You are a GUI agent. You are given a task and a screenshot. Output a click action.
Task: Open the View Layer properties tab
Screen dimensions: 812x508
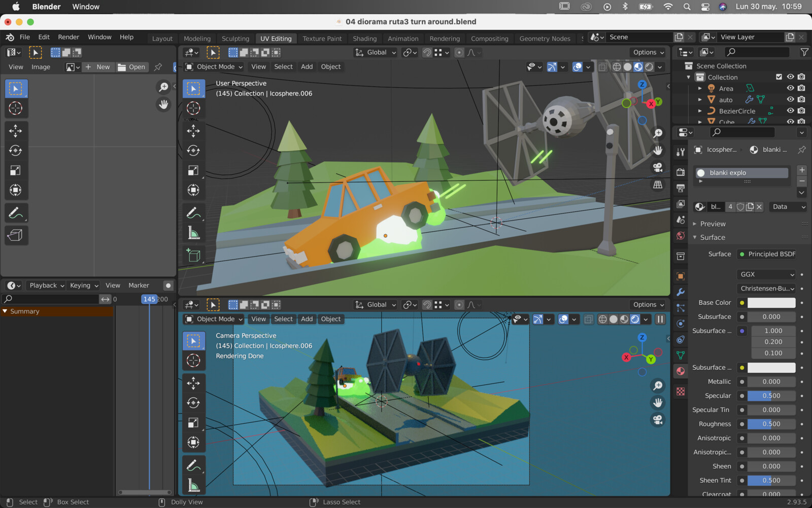coord(681,204)
